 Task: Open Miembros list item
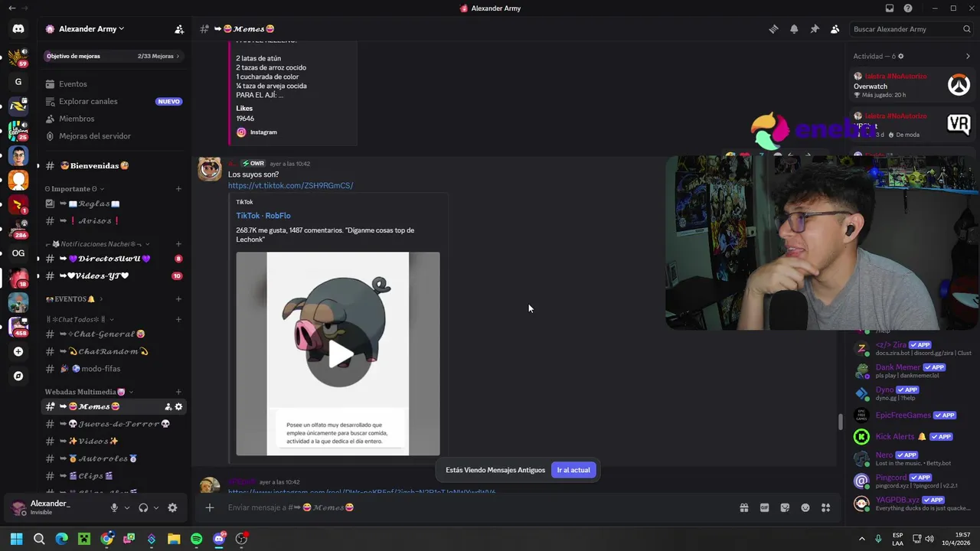(x=114, y=119)
